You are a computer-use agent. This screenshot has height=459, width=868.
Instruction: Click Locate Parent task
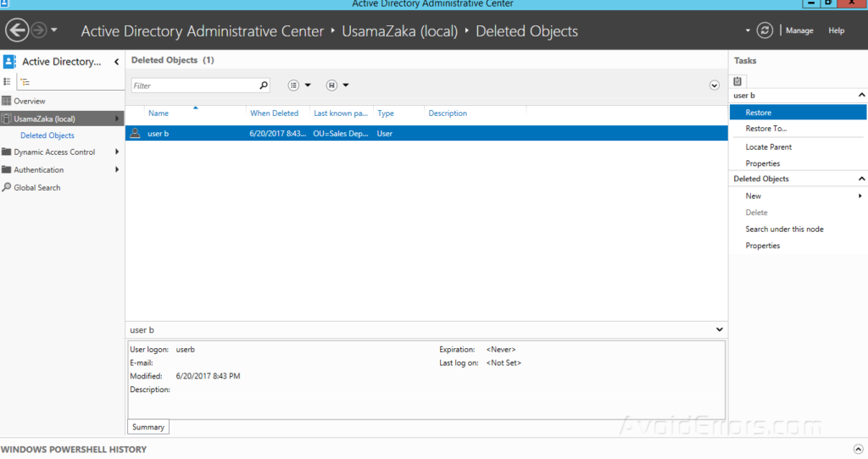coord(768,147)
